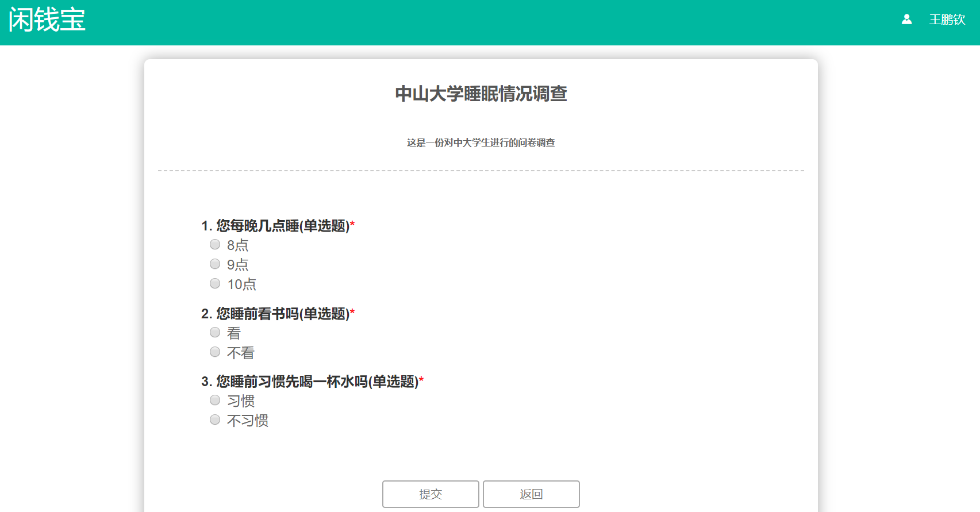Select 看 for reading before sleep

tap(215, 333)
